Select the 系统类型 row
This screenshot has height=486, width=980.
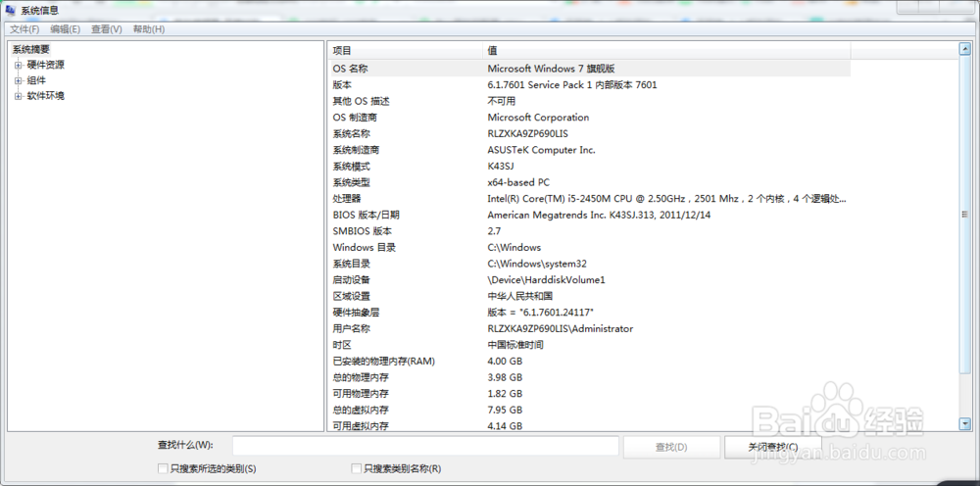coord(589,182)
